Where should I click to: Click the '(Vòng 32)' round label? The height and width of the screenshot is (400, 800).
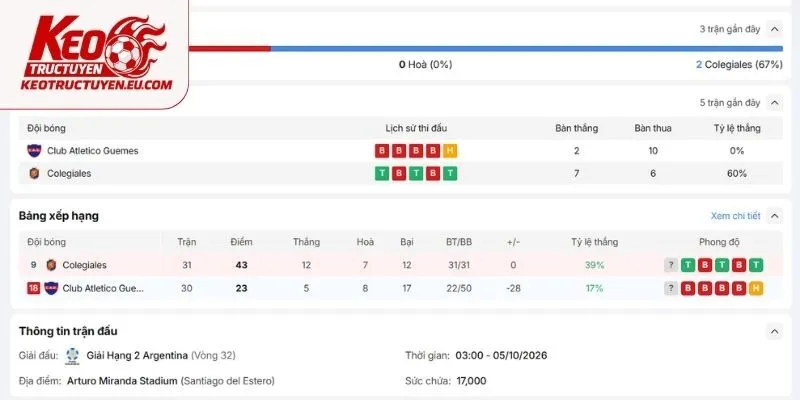pyautogui.click(x=213, y=356)
